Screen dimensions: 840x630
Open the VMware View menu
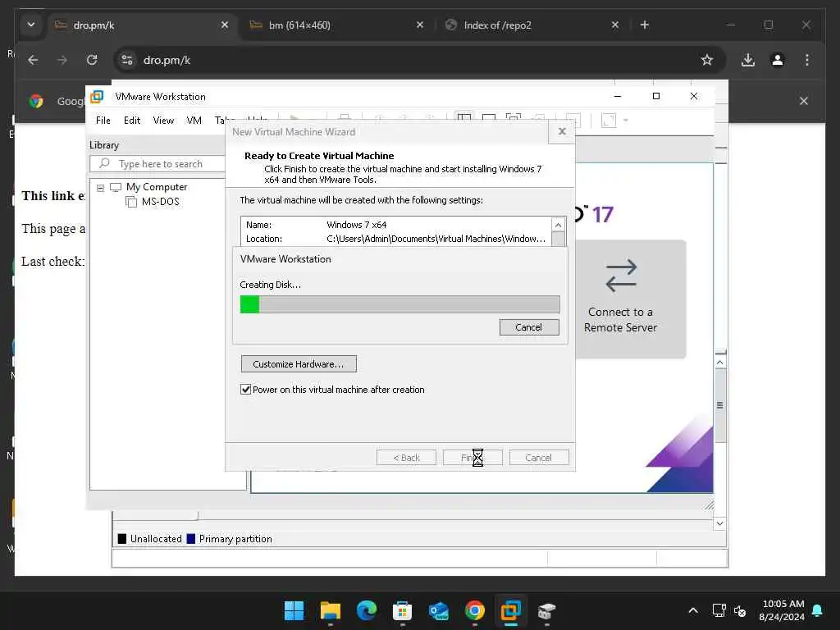pos(163,121)
